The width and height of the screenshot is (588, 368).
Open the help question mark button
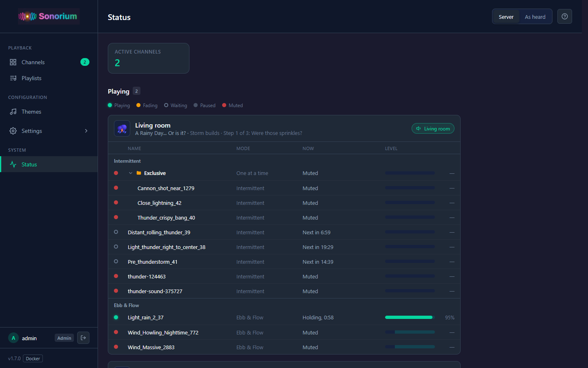point(565,16)
